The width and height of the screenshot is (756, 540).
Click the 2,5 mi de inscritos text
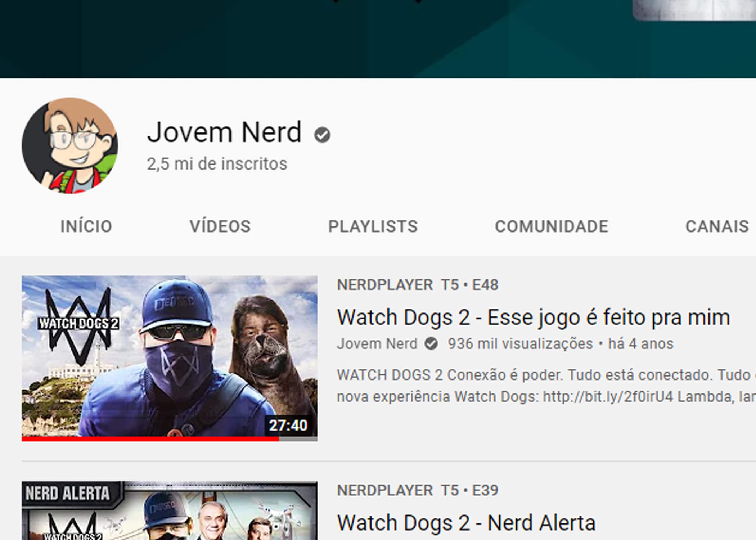(x=217, y=164)
